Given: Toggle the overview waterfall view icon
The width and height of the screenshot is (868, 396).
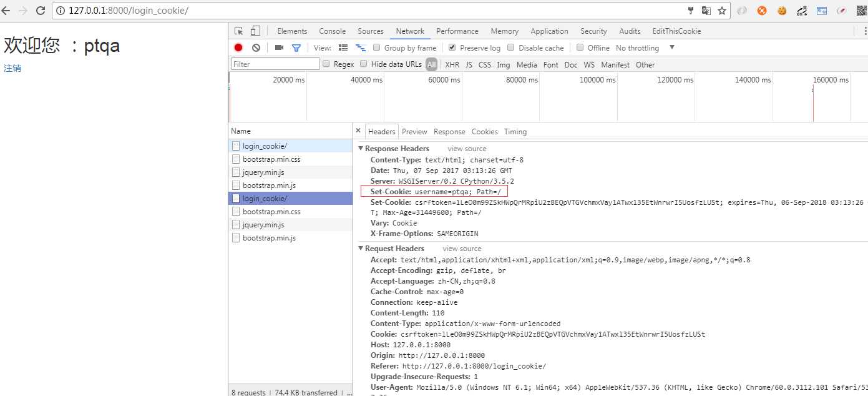Looking at the screenshot, I should [x=360, y=47].
